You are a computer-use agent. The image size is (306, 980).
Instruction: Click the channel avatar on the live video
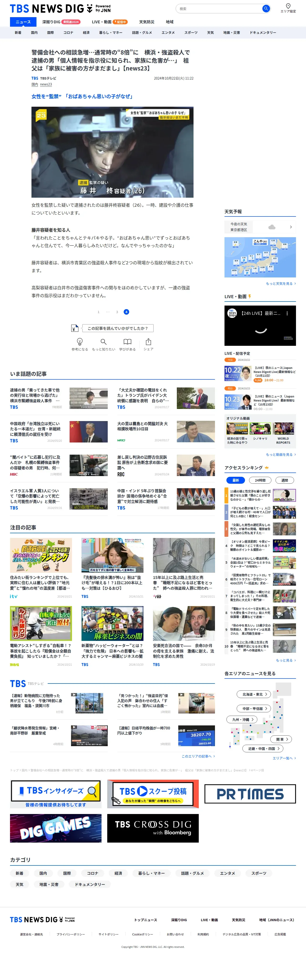[x=232, y=313]
